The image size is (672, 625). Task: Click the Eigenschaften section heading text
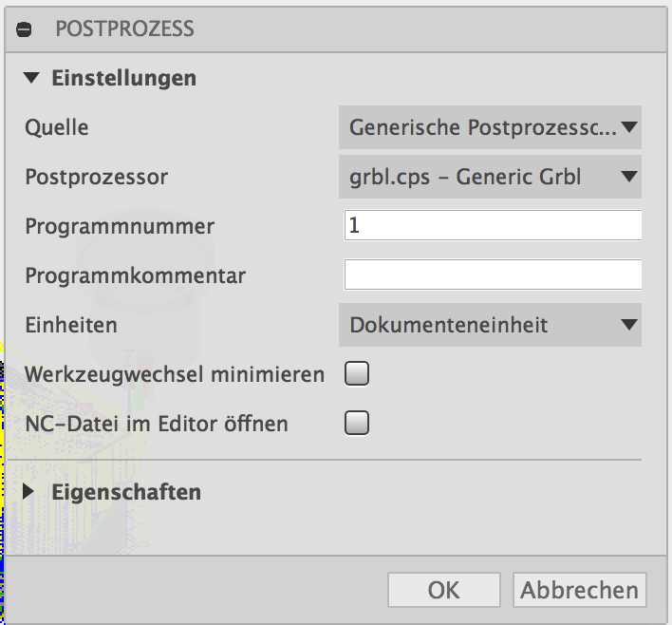tap(126, 493)
